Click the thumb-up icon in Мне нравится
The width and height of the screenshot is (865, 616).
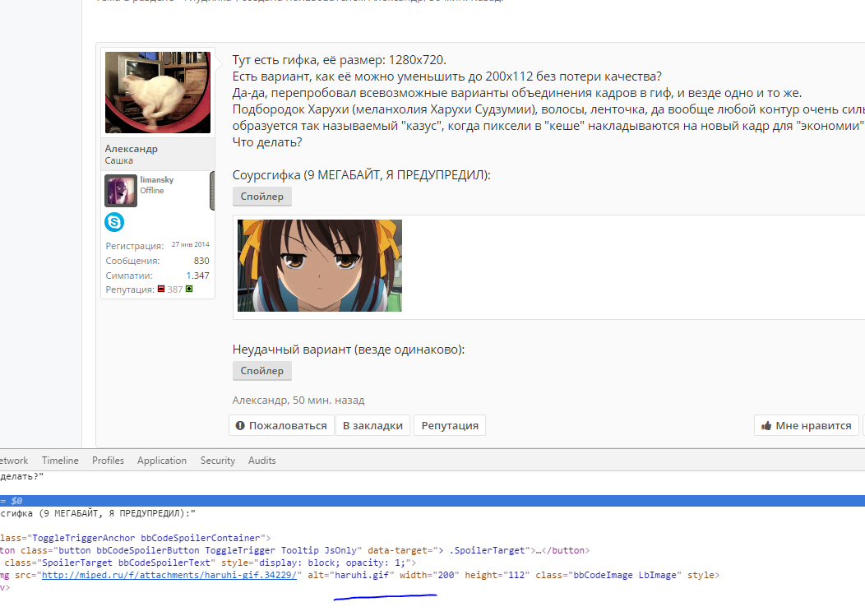pos(766,425)
